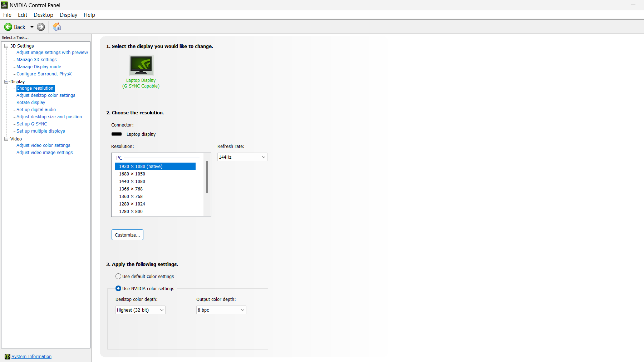Open the Back history dropdown arrow
This screenshot has width=644, height=362.
[x=32, y=27]
